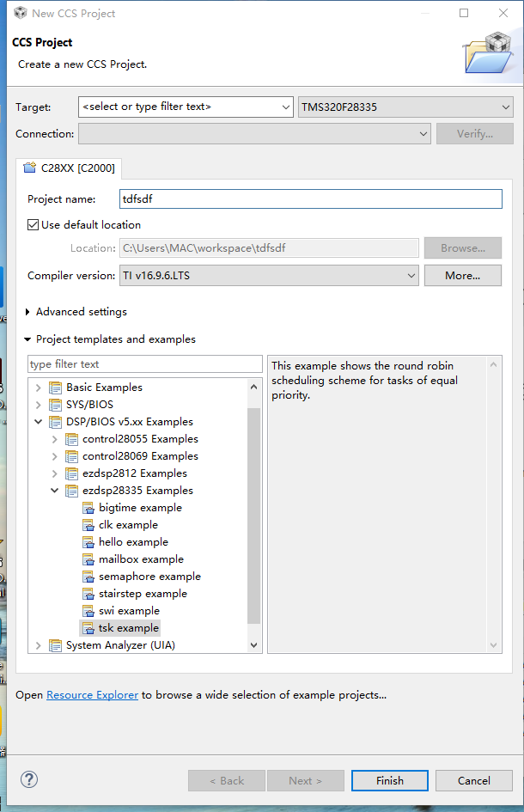Select the semaphore example project icon
This screenshot has width=524, height=812.
pos(88,577)
